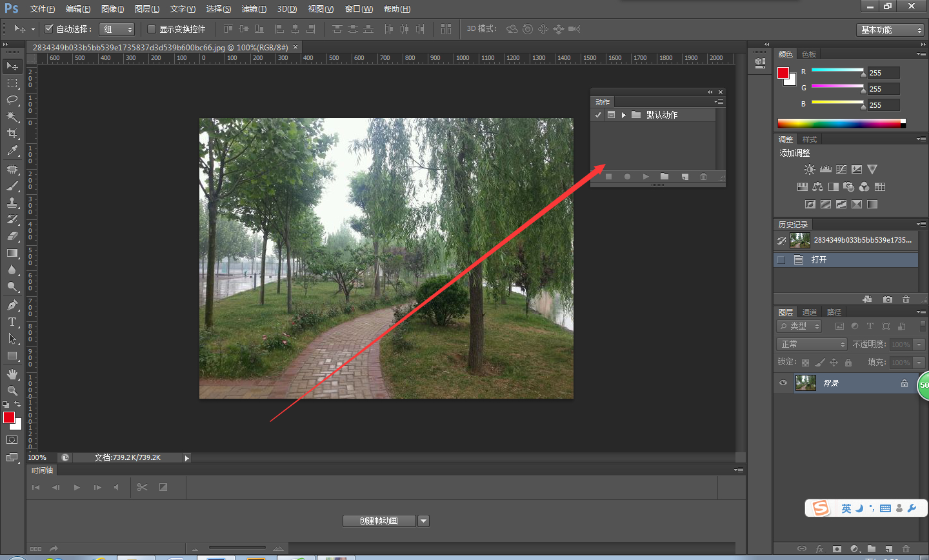Choose the Lasso tool
929x560 pixels.
pyautogui.click(x=12, y=100)
